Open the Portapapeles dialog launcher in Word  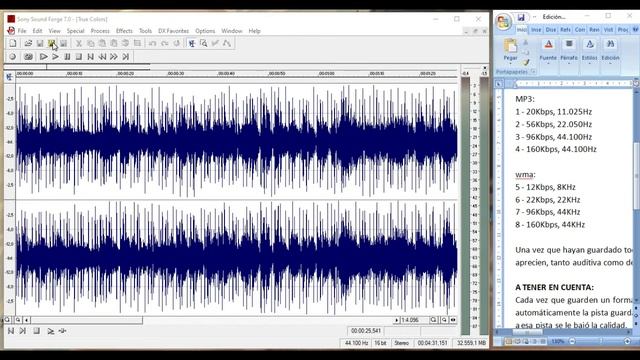point(533,72)
